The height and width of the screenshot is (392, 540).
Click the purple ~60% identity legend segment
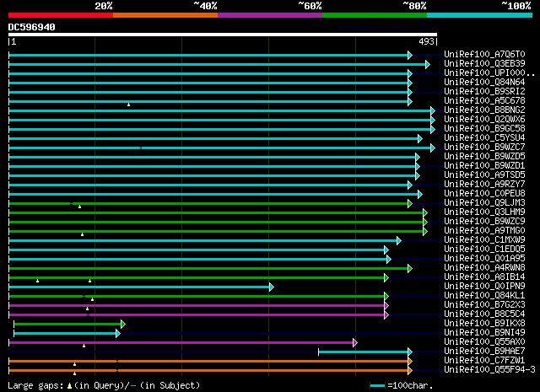(x=270, y=15)
